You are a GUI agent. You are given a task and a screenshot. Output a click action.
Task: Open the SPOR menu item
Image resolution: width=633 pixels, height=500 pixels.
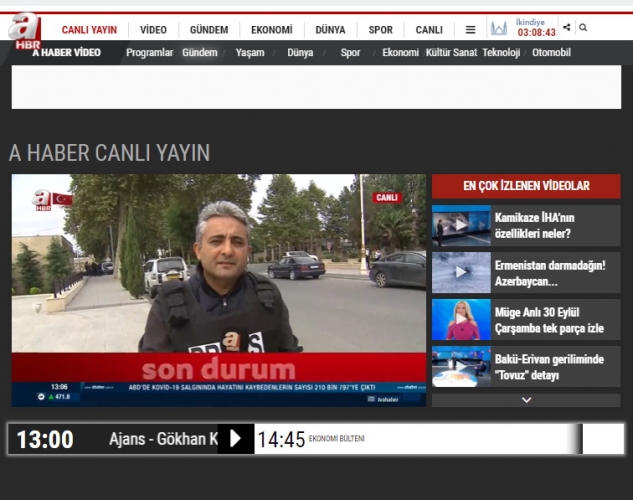pos(381,30)
